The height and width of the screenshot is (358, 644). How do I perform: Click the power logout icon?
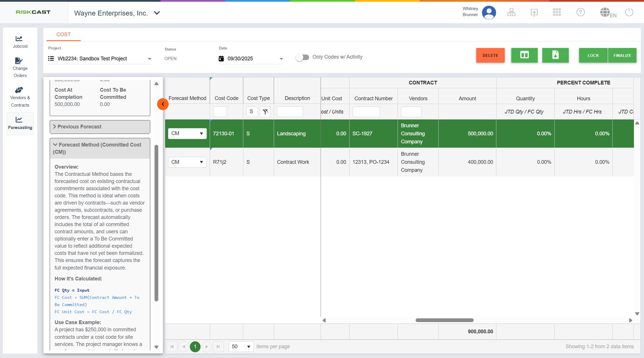(x=629, y=12)
